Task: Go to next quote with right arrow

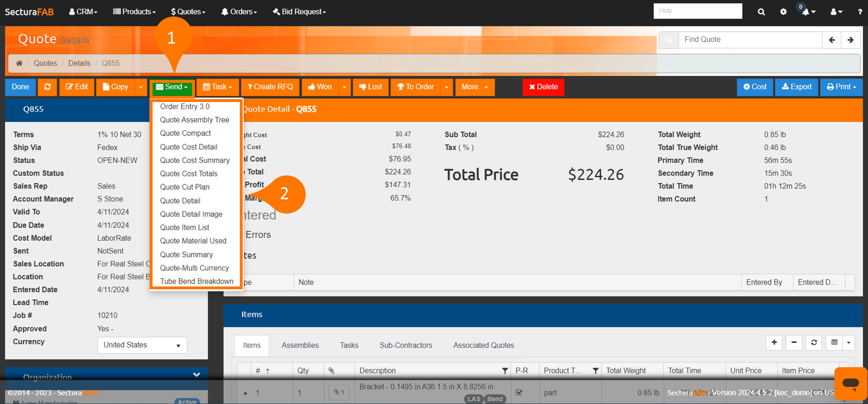Action: click(x=850, y=40)
